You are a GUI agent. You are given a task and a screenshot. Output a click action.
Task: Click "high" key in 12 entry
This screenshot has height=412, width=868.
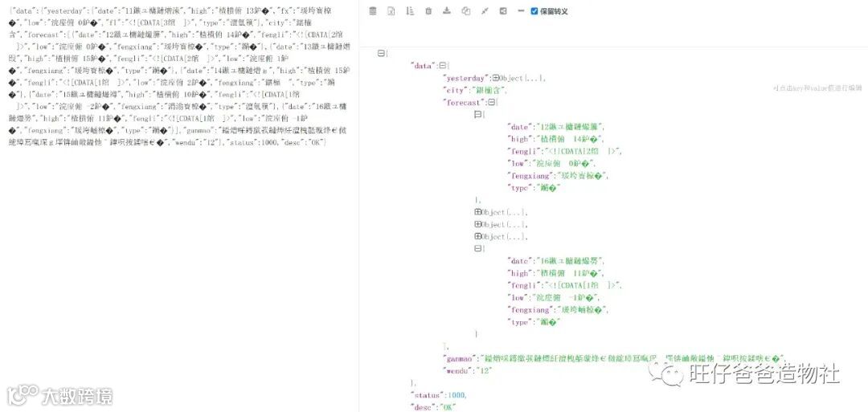point(520,140)
